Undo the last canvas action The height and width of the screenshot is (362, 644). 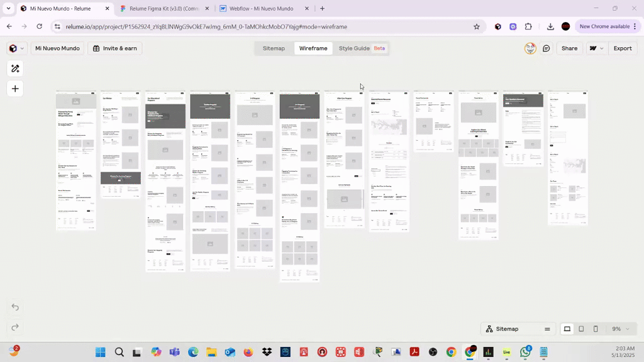click(15, 307)
